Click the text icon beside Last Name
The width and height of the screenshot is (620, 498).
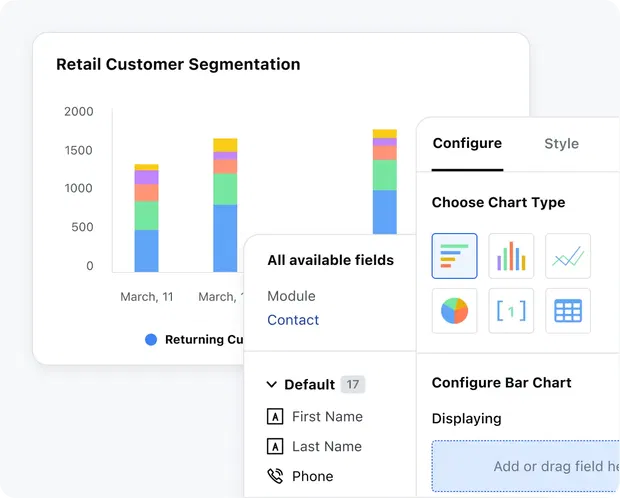click(x=275, y=447)
